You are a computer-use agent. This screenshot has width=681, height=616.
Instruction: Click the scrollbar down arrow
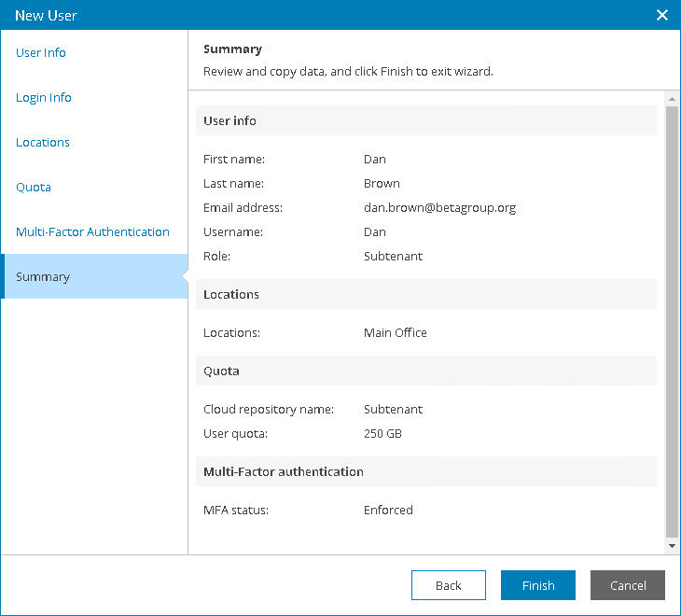point(672,544)
